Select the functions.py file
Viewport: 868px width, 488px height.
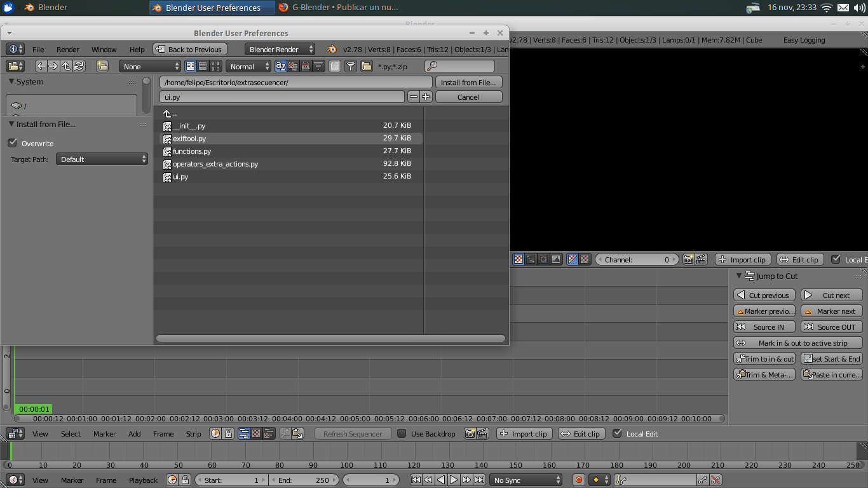[x=290, y=151]
